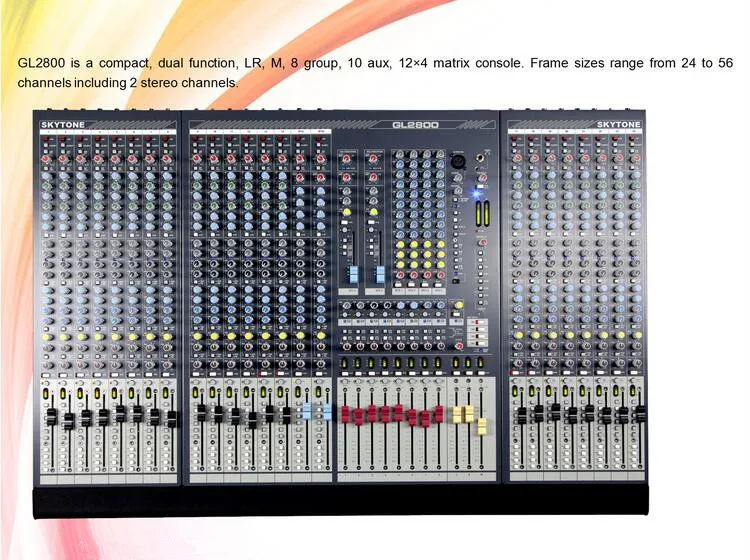The height and width of the screenshot is (560, 750).
Task: Click the SKYTONE logo on the left section
Action: 63,125
